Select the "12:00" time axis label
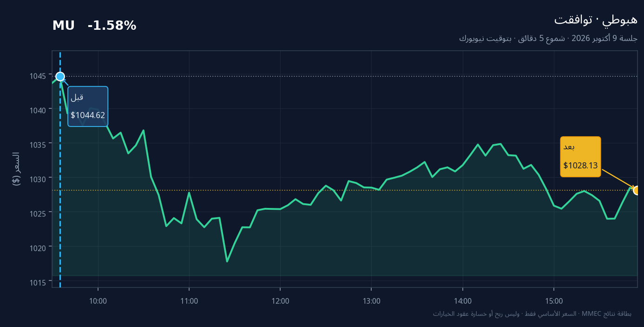 [x=280, y=301]
